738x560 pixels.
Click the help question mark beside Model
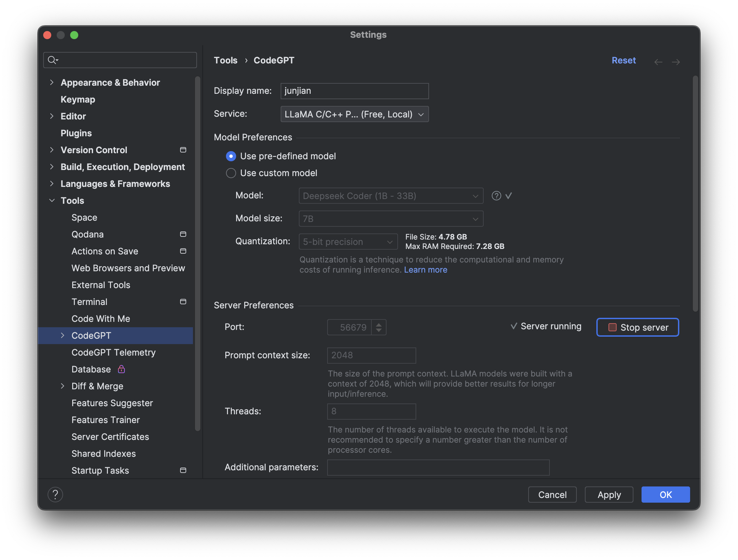pos(496,196)
